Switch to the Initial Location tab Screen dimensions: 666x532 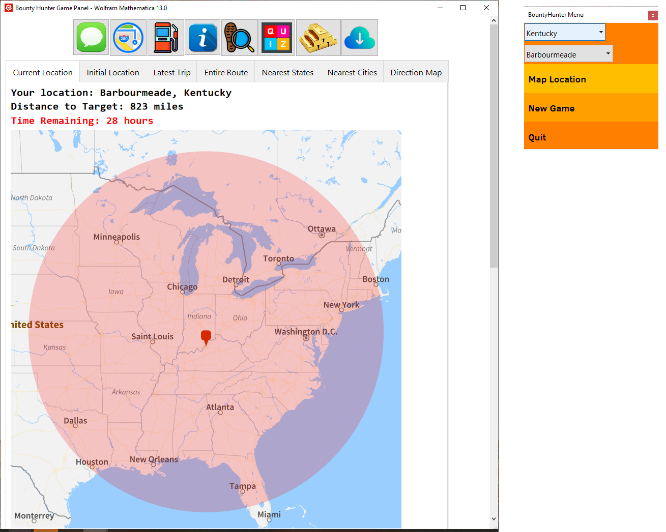[112, 72]
